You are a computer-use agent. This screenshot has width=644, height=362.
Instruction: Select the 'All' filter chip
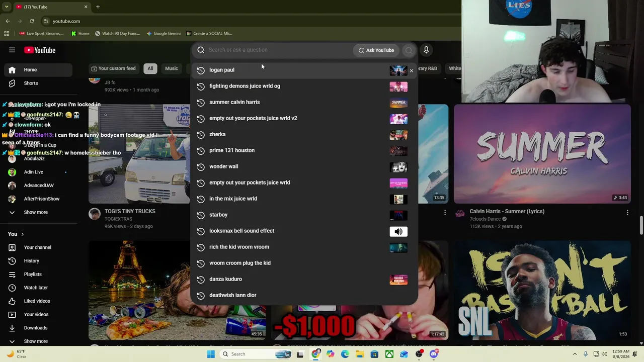[x=150, y=68]
